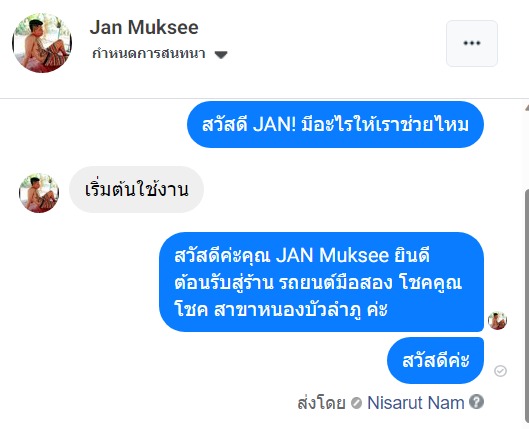
Task: Click the ส่งโดย sent-by label
Action: coord(321,403)
